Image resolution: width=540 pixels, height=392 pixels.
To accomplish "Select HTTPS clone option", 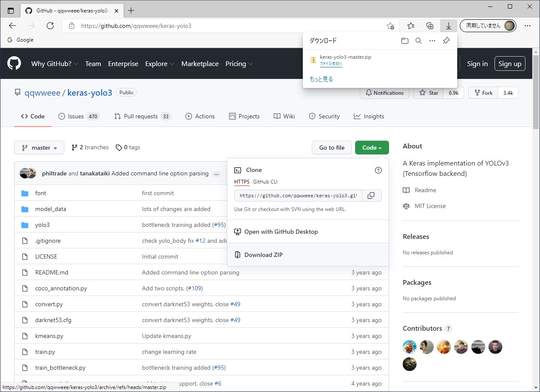I will [x=242, y=182].
